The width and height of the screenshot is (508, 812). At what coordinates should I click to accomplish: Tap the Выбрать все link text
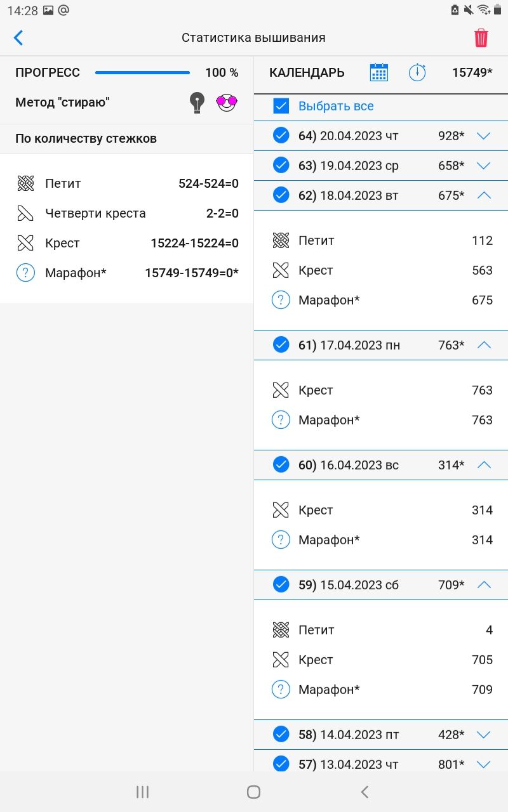pyautogui.click(x=336, y=106)
